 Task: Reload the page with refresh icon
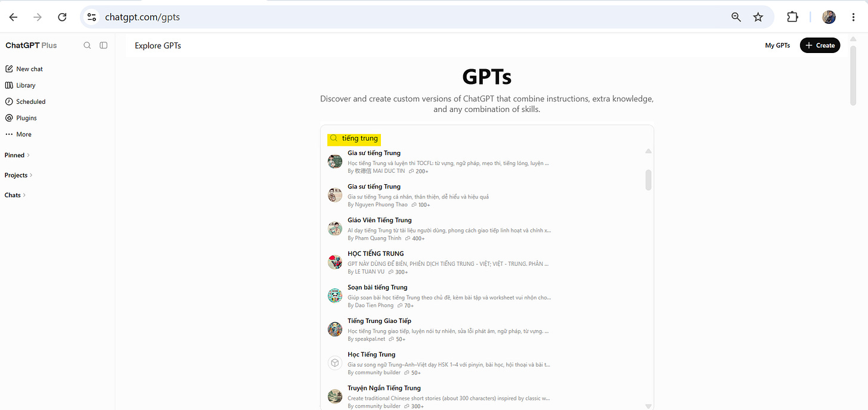click(62, 17)
